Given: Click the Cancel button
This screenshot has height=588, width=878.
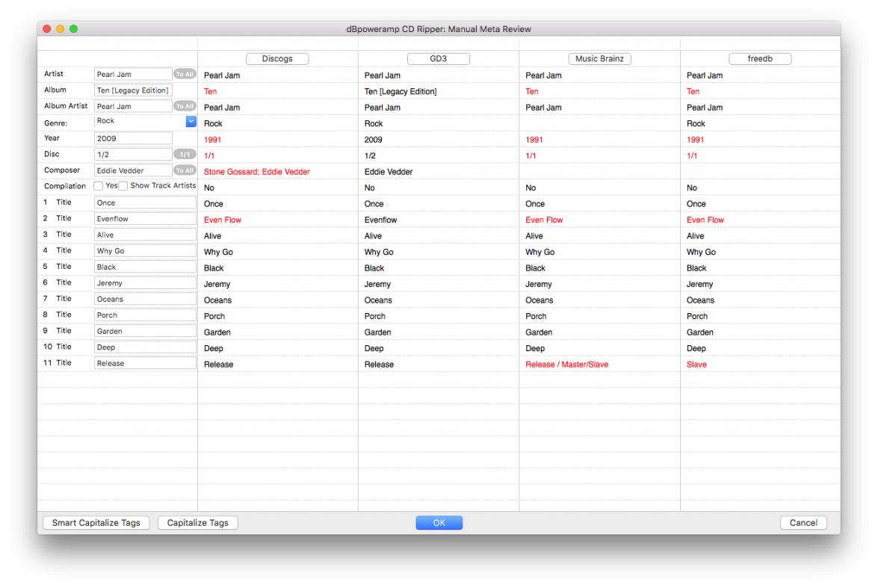Looking at the screenshot, I should click(803, 523).
